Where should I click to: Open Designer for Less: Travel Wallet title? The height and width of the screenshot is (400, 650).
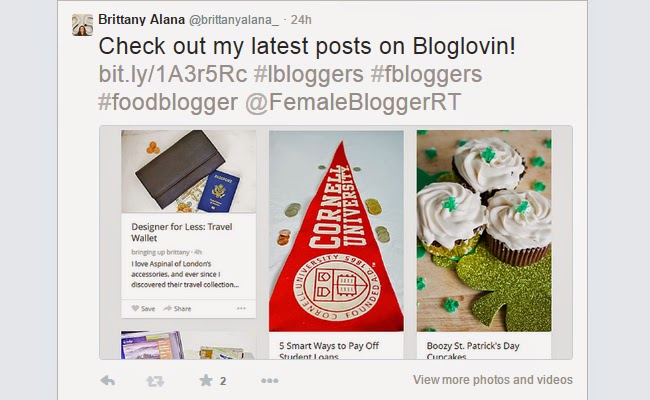coord(182,232)
